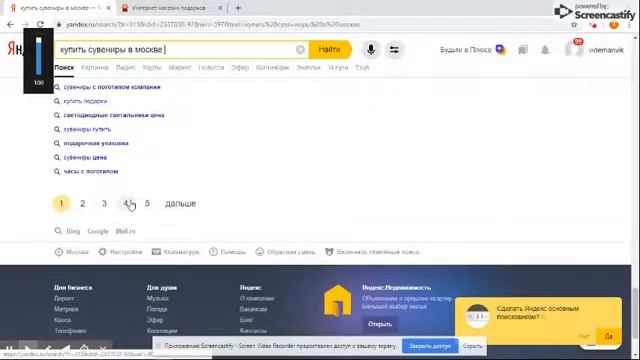Open the bookmarks collection icon in header
The height and width of the screenshot is (360, 640).
[x=522, y=50]
